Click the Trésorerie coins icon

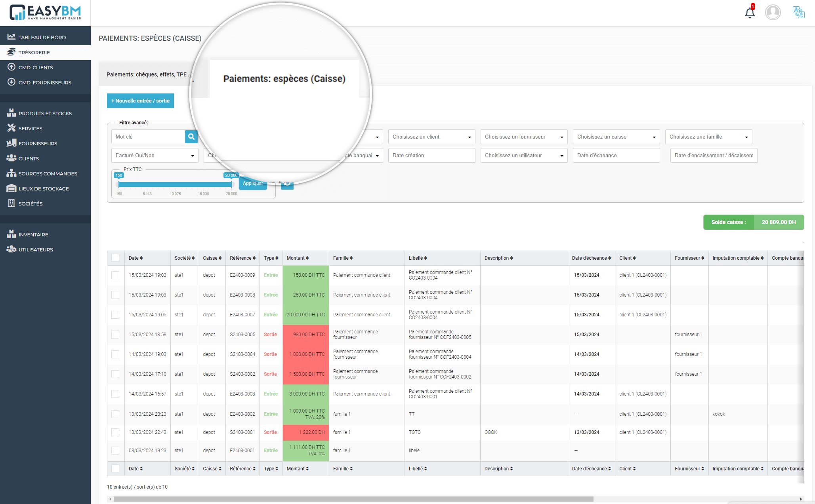click(x=11, y=52)
